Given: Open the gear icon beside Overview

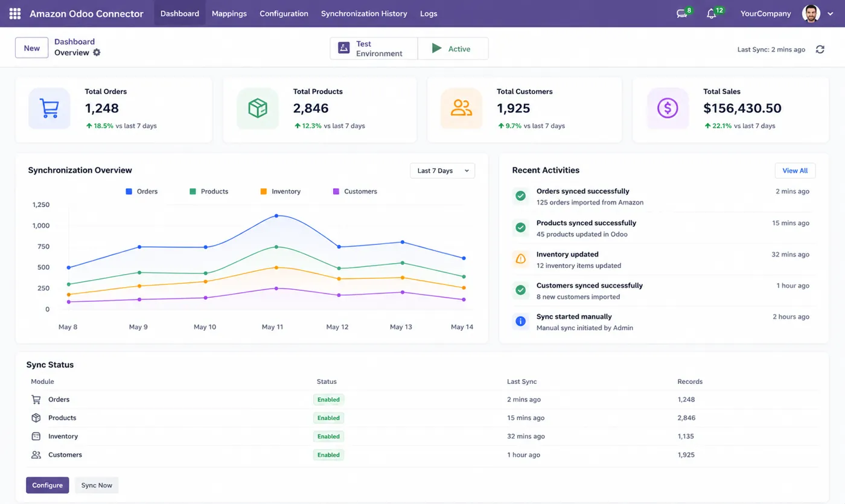Looking at the screenshot, I should click(x=97, y=53).
